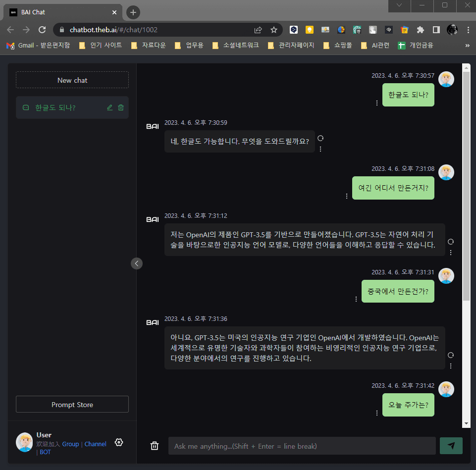This screenshot has width=476, height=470.
Task: Open settings via the gear icon
Action: 119,442
